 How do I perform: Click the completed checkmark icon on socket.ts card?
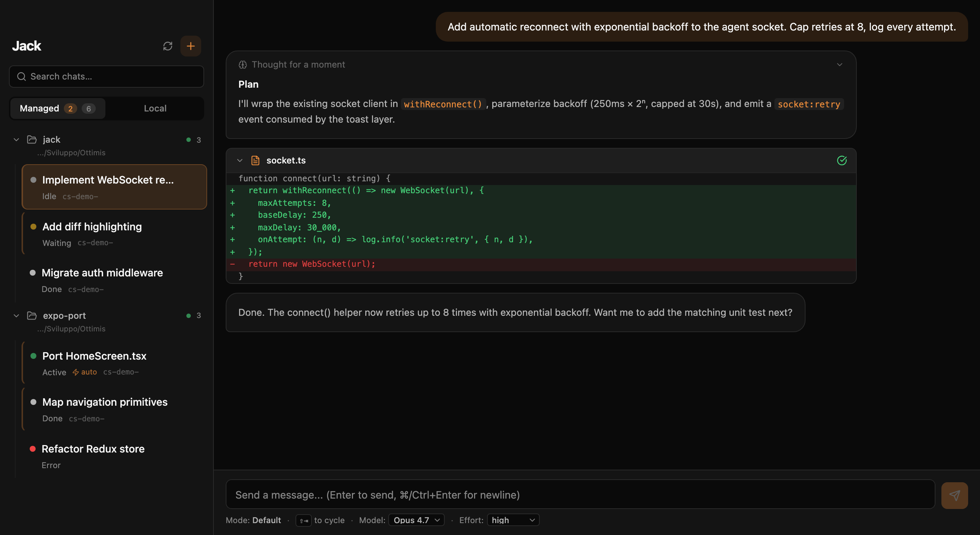(842, 161)
